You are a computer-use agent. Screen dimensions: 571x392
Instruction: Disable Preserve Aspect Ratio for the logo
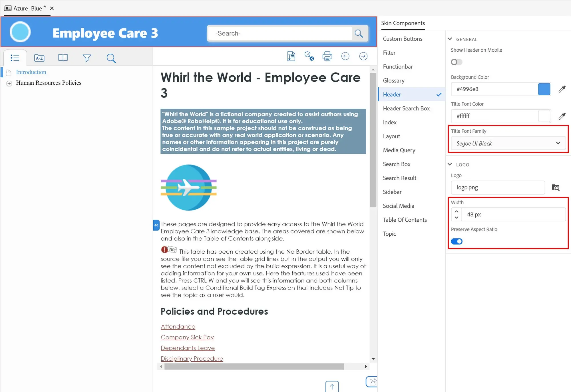point(457,241)
